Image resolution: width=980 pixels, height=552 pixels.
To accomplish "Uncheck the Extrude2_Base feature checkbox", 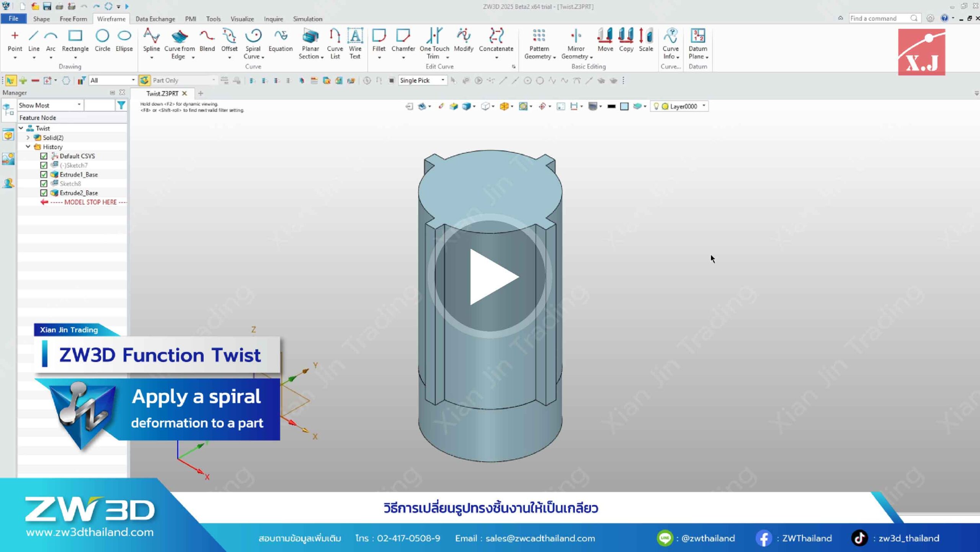I will pos(44,193).
